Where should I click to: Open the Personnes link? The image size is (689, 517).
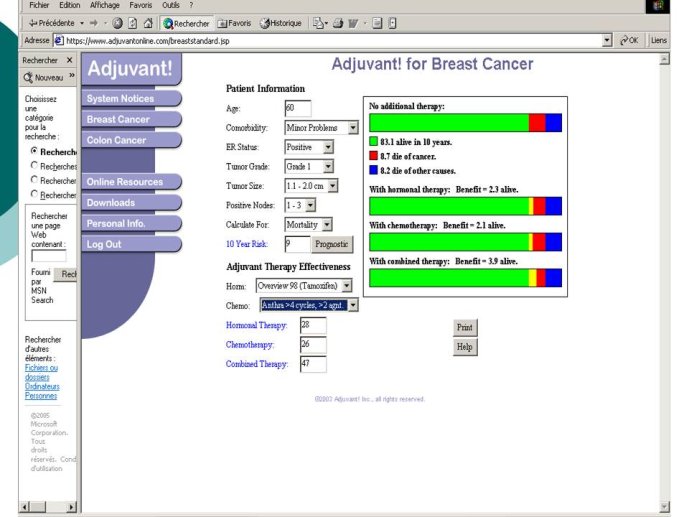[41, 395]
